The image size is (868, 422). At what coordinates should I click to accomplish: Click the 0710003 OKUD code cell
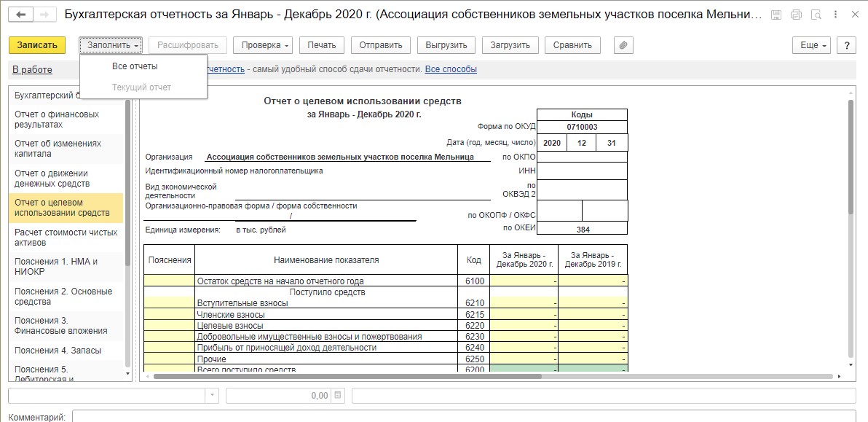pyautogui.click(x=582, y=127)
